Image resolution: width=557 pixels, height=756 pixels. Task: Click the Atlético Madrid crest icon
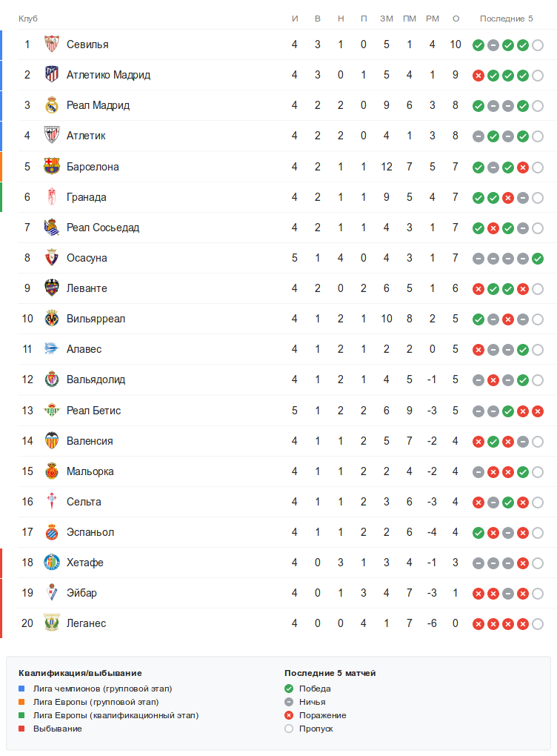tap(51, 75)
